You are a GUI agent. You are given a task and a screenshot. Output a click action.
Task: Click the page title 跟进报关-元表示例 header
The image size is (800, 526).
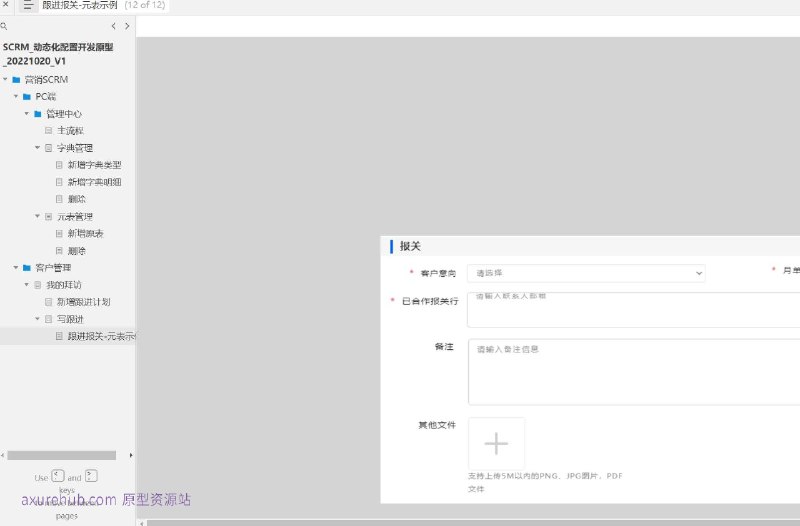click(80, 5)
